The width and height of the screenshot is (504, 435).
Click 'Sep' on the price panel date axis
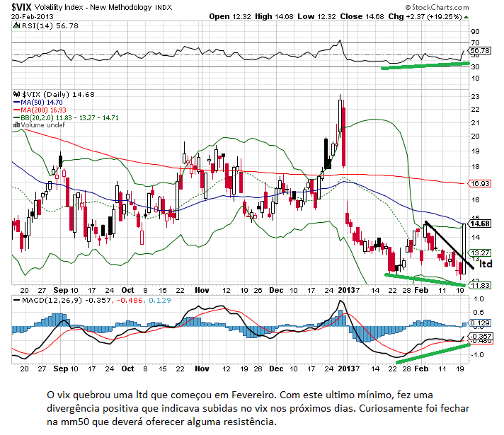(x=60, y=290)
